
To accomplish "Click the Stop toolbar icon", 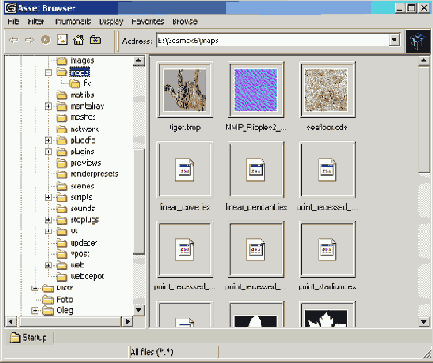I will coord(46,40).
